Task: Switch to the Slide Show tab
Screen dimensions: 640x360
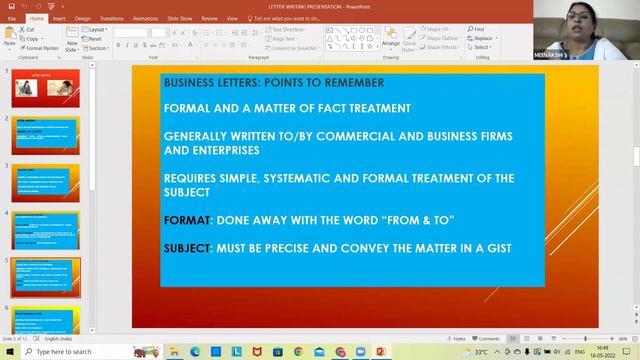Action: [180, 19]
